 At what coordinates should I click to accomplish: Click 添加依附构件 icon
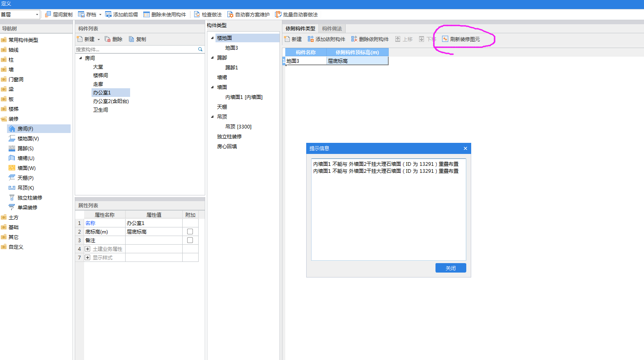311,39
